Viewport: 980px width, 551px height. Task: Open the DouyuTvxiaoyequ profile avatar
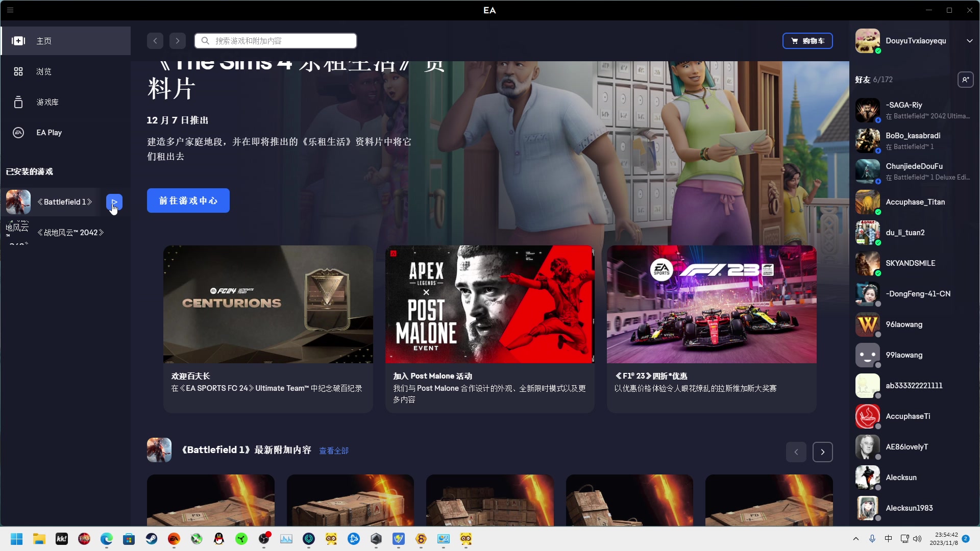pos(868,41)
